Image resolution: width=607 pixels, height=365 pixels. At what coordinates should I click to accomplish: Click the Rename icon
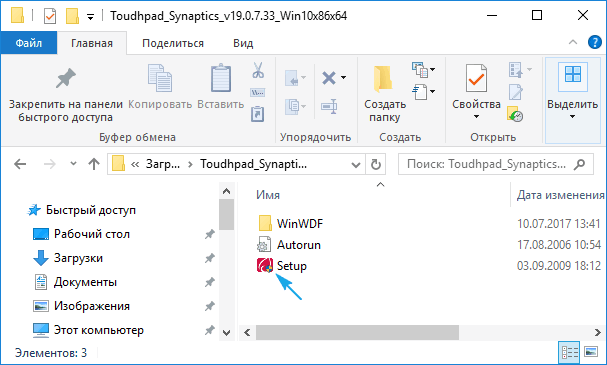pos(329,106)
